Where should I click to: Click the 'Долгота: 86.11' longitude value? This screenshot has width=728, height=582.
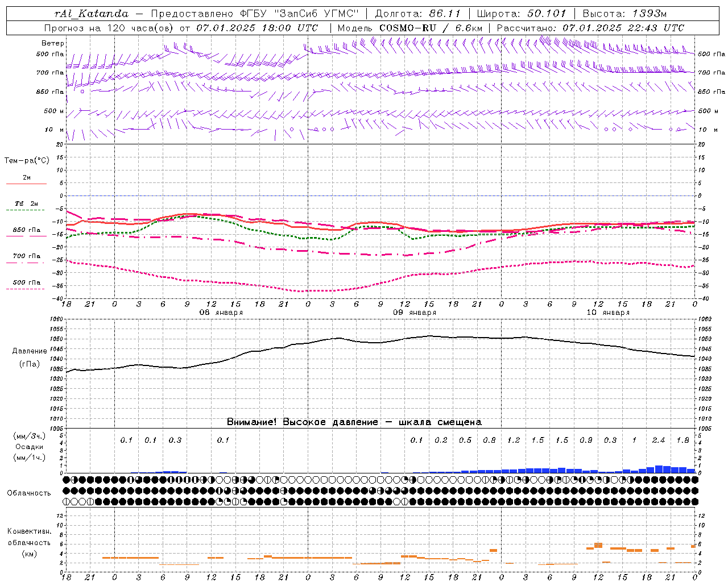pos(418,14)
